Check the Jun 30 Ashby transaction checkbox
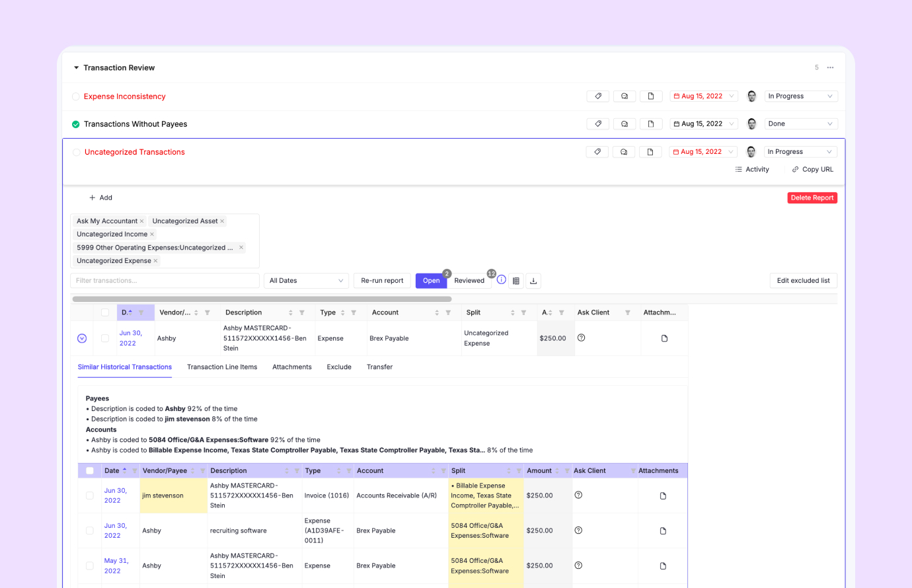 point(105,338)
